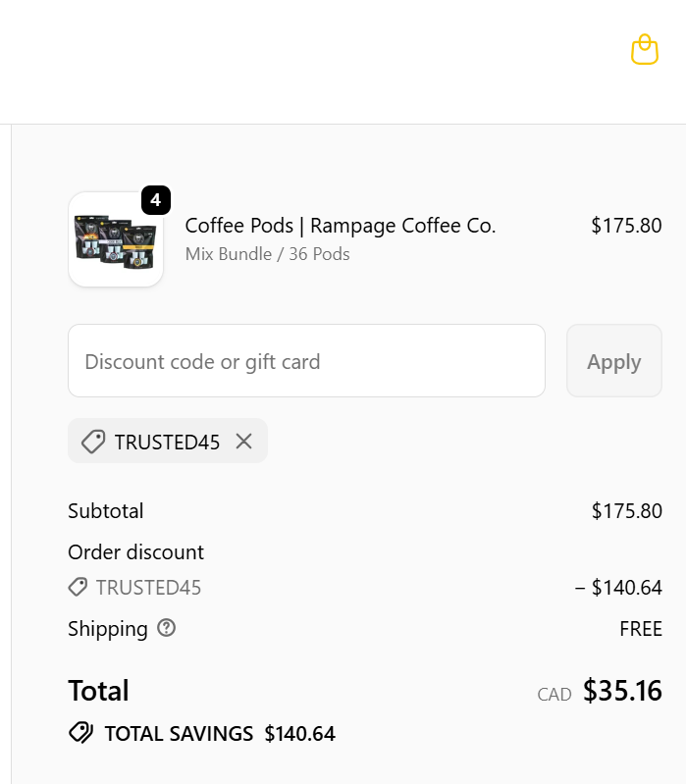Click the tag icon under Order discount

tap(78, 587)
